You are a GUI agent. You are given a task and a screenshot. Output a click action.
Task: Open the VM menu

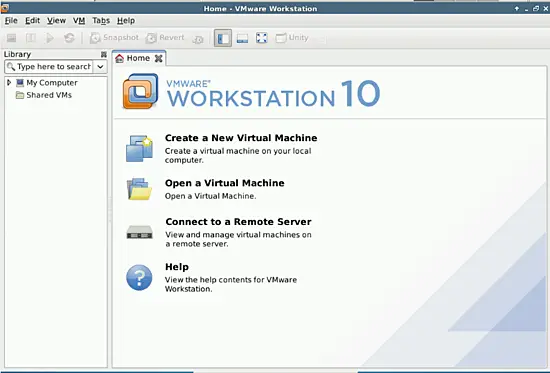pos(79,21)
